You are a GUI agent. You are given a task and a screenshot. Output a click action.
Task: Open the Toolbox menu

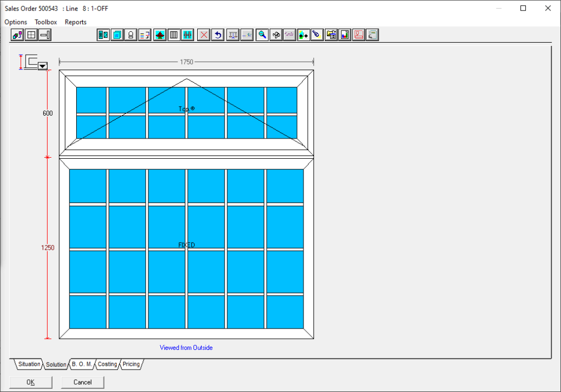click(x=46, y=22)
